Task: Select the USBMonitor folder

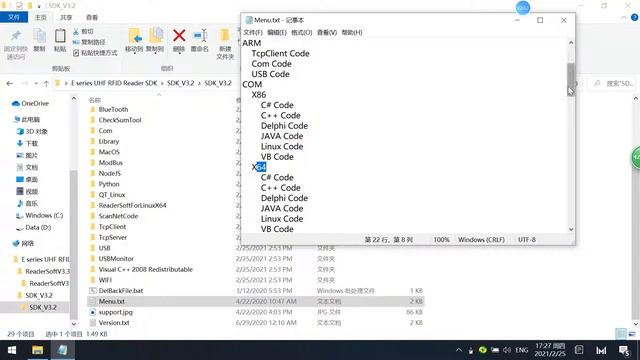Action: [x=111, y=258]
